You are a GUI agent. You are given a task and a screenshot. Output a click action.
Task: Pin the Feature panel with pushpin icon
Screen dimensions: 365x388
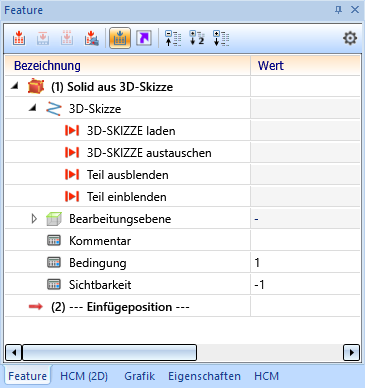coord(338,10)
